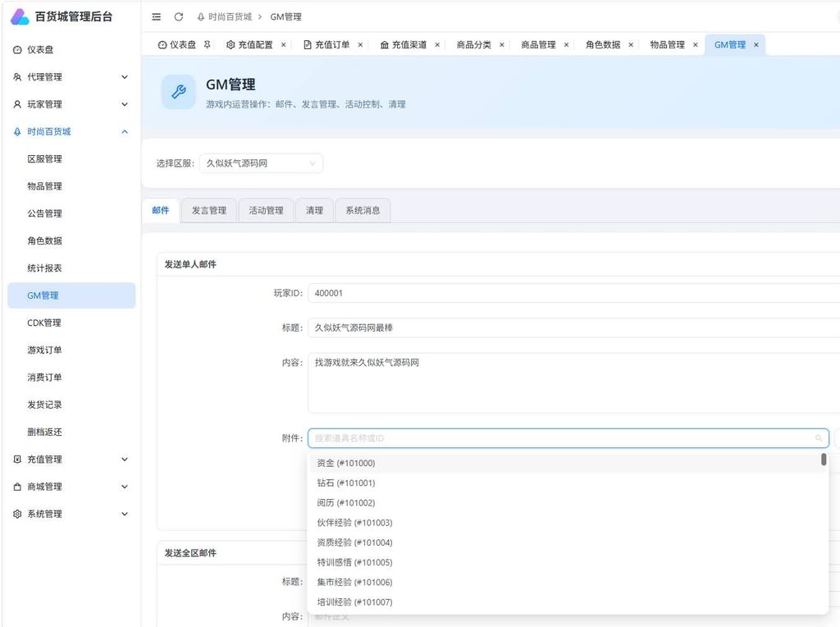Image resolution: width=840 pixels, height=627 pixels.
Task: Open the 角色数据 page tab
Action: pyautogui.click(x=603, y=45)
